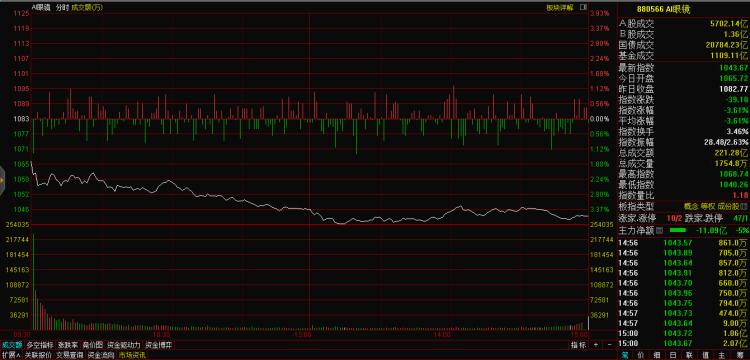
Task: Click the 市场资讯 button
Action: click(x=132, y=355)
